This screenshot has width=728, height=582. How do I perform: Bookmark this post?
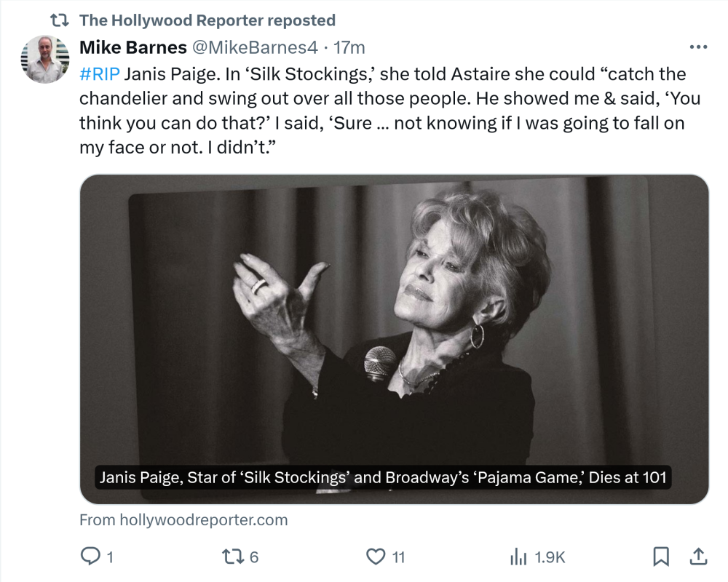[x=660, y=557]
